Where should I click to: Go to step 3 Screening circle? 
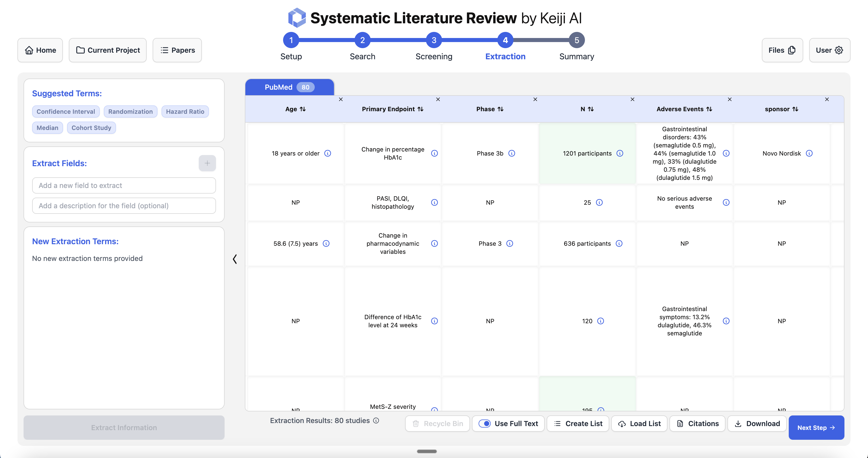point(434,41)
